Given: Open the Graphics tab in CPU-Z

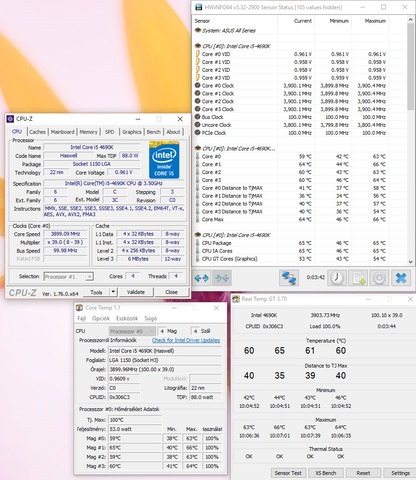Looking at the screenshot, I should (x=132, y=132).
